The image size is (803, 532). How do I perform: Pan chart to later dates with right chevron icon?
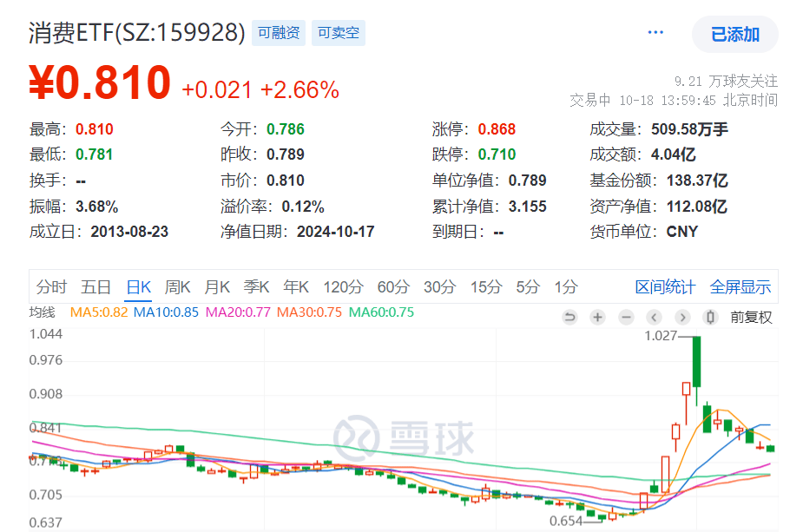681,318
